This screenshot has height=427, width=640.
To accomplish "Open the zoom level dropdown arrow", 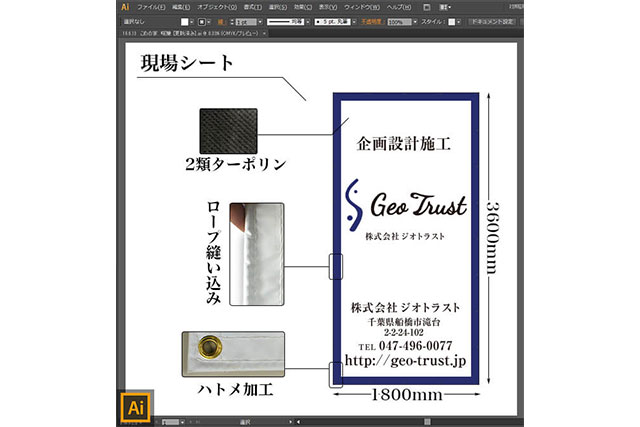I will (182, 422).
